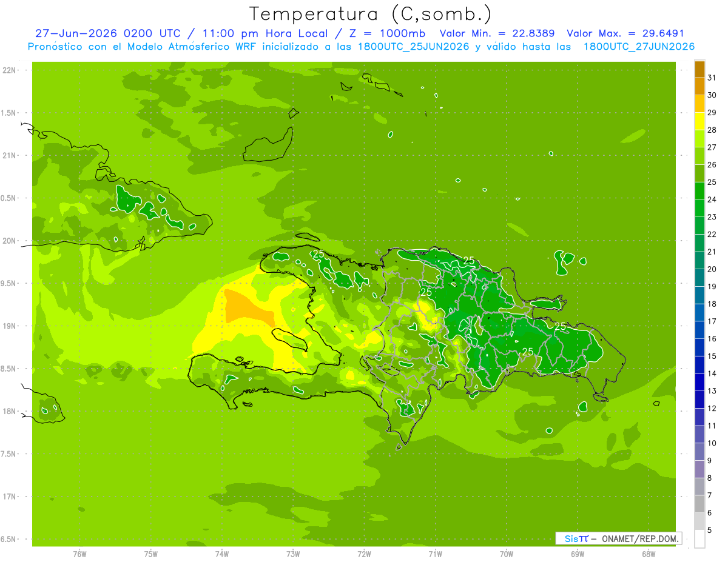Click the latitude axis label "17N"
The height and width of the screenshot is (562, 728).
[x=10, y=497]
